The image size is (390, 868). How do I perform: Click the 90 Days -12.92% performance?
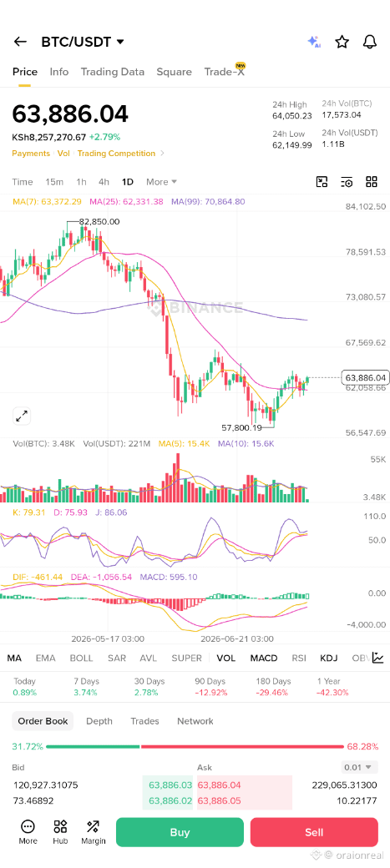(x=210, y=687)
